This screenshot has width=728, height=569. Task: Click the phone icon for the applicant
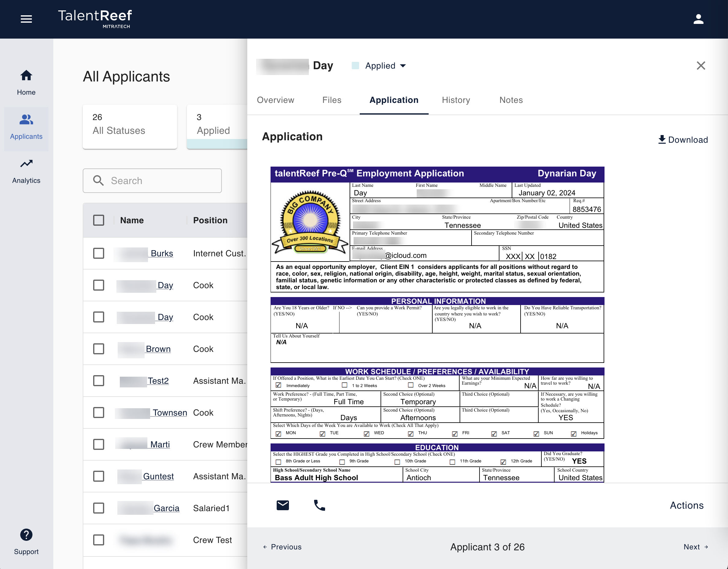coord(319,505)
